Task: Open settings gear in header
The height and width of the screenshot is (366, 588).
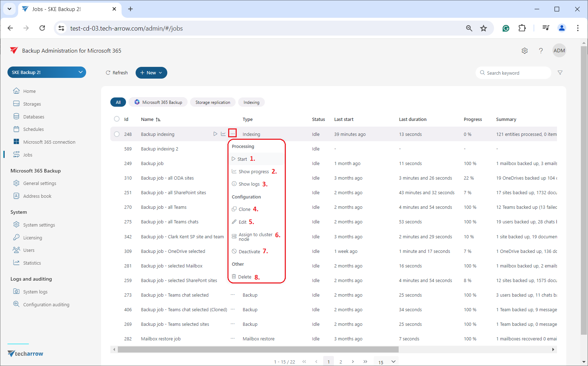Action: tap(525, 51)
